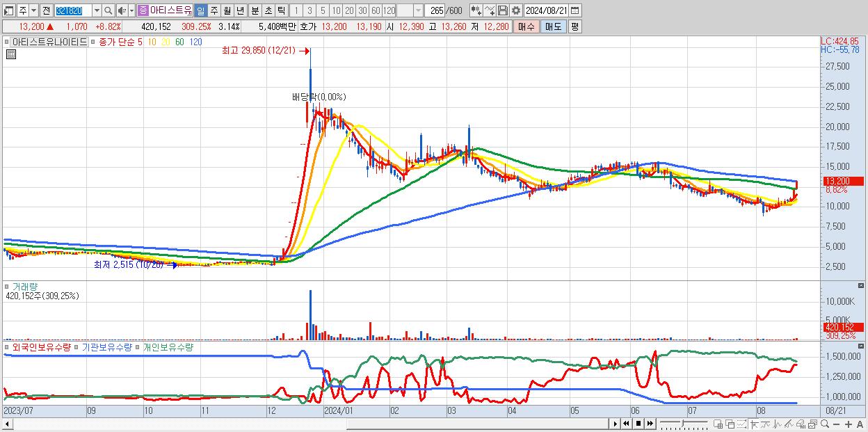Screen dimensions: 868x432
Task: Open the 주 market type dropdown arrow
Action: coord(33,10)
